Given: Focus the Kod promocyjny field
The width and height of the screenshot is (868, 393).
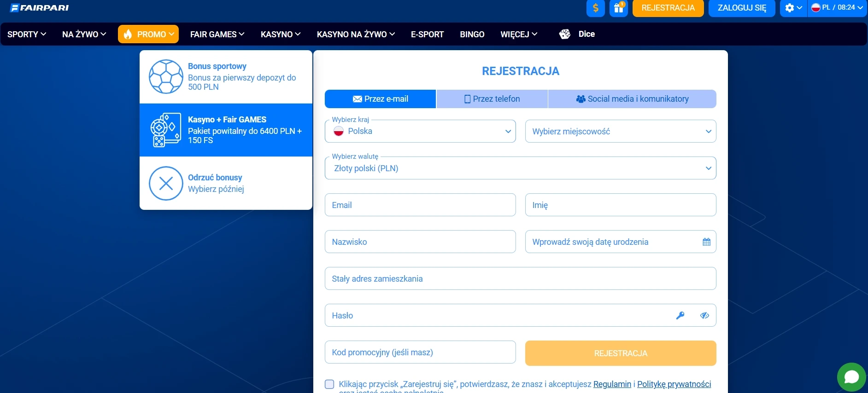Looking at the screenshot, I should click(x=420, y=352).
